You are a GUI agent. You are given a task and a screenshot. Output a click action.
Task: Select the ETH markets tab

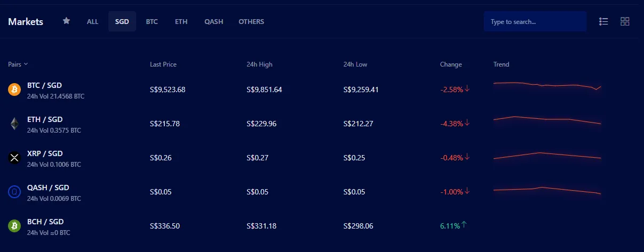click(x=181, y=22)
